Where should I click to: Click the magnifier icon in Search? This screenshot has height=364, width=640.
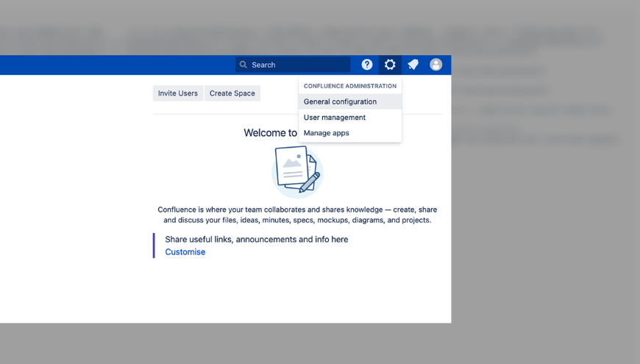[x=243, y=65]
